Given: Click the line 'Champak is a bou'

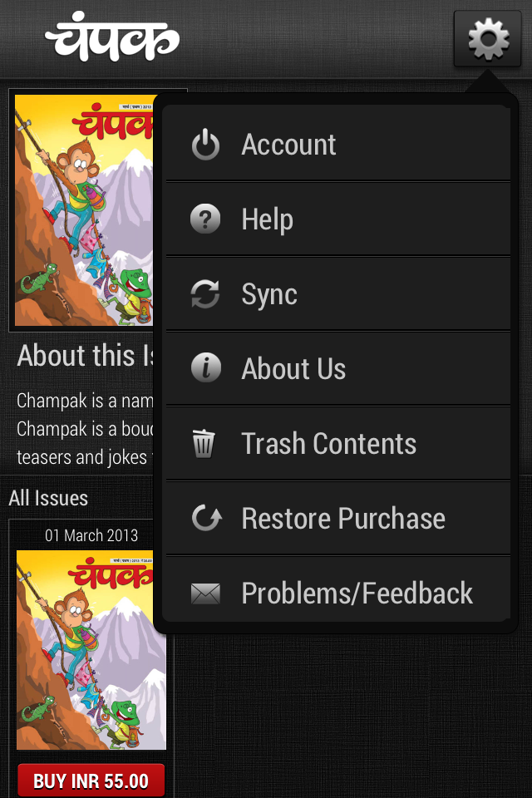Looking at the screenshot, I should [x=85, y=429].
